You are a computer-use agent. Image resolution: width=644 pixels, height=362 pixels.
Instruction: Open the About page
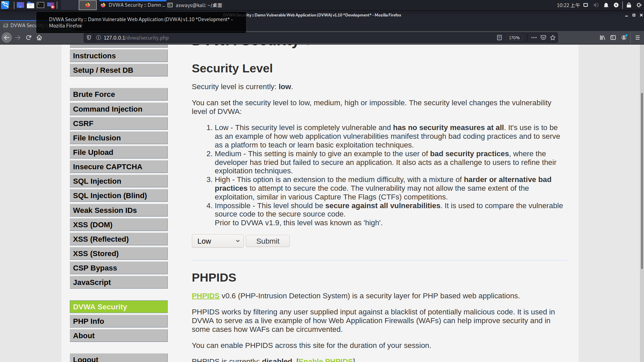click(119, 336)
